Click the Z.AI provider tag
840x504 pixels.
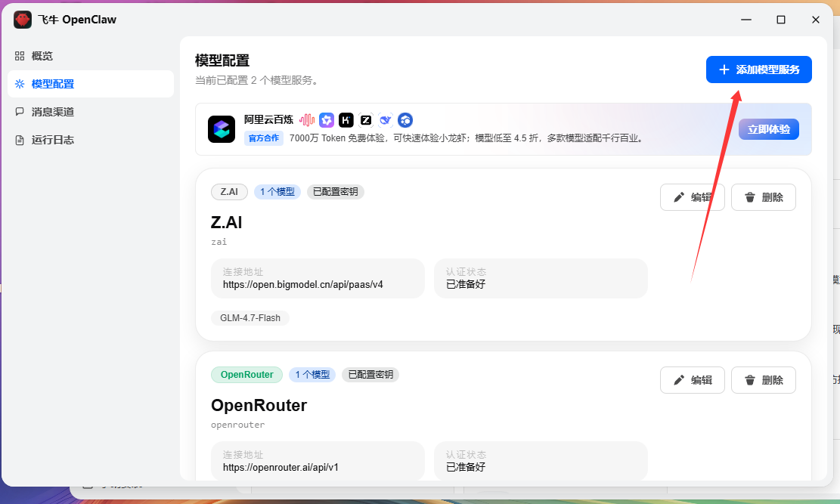(229, 192)
